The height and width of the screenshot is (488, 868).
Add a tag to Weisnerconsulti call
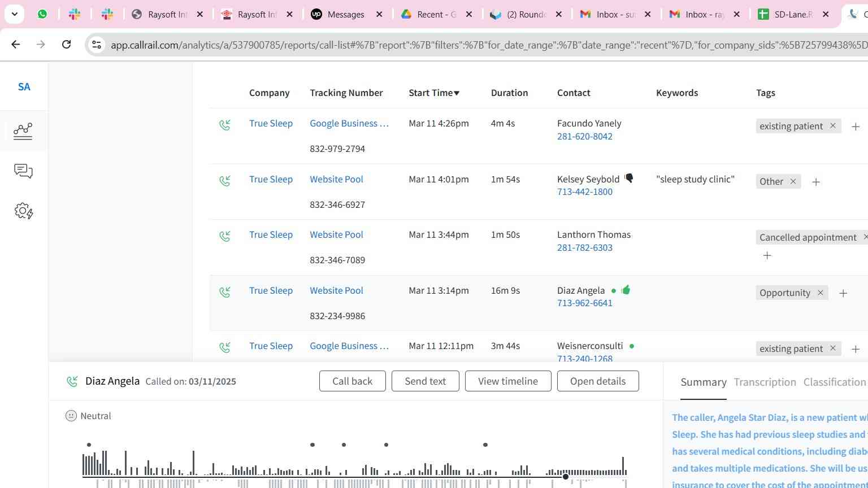[856, 349]
